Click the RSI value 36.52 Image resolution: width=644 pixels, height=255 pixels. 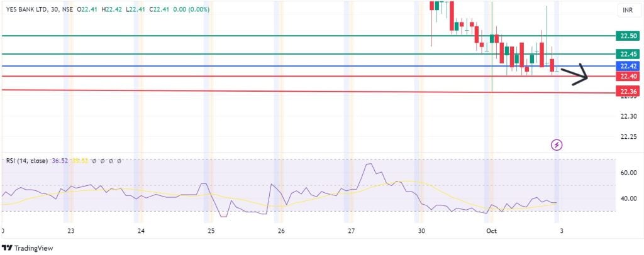60,161
